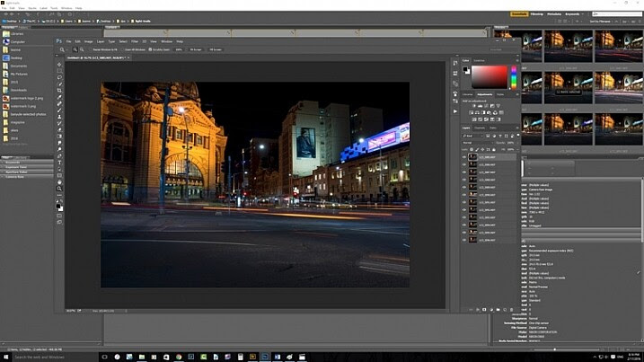644x362 pixels.
Task: Open the Filter menu in Photoshop
Action: coord(135,41)
